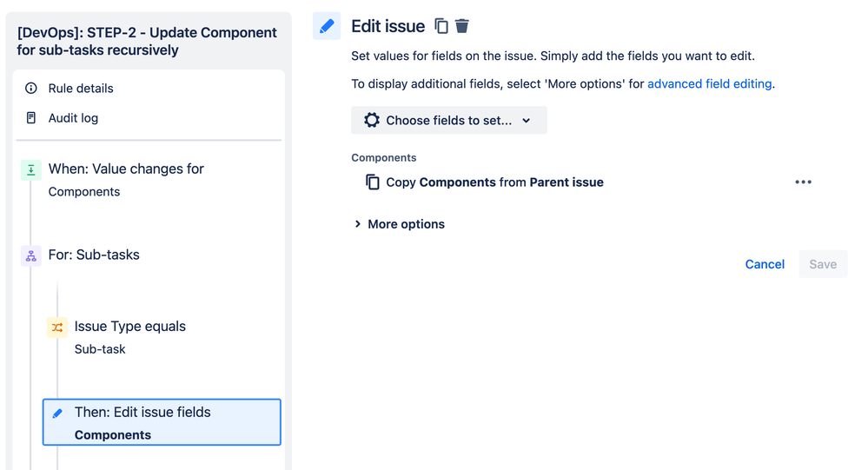Click the gear icon in Choose fields

point(372,120)
